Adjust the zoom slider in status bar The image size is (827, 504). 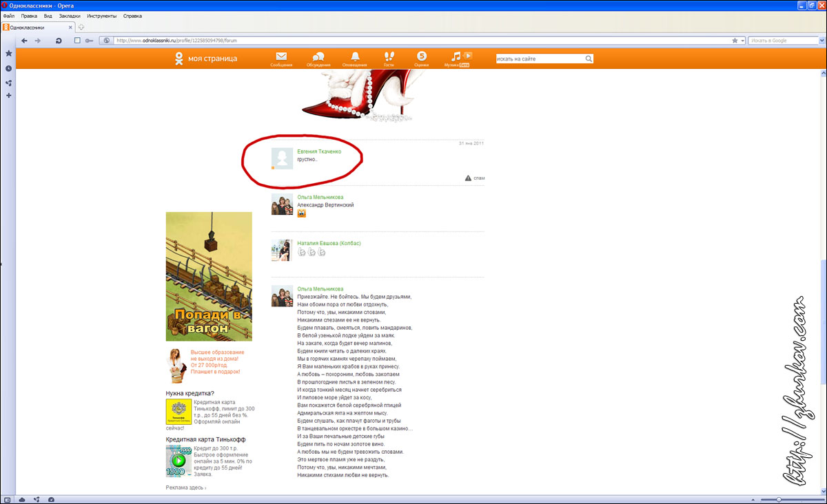pos(779,498)
